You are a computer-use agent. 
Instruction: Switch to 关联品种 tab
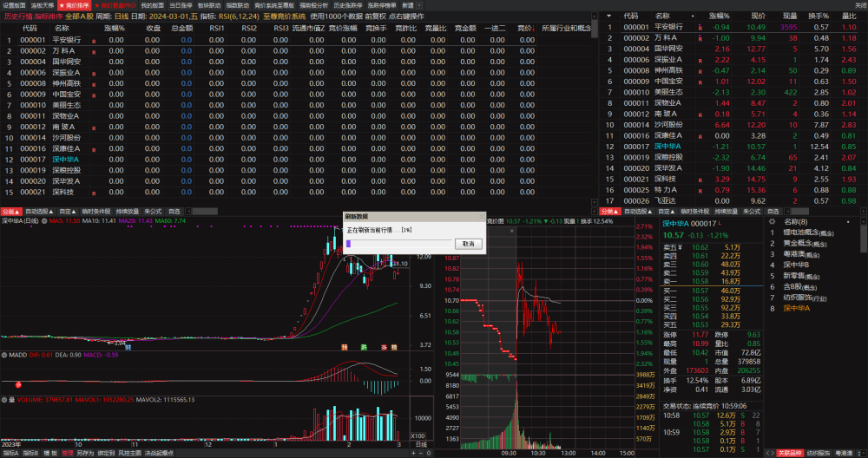(x=789, y=453)
